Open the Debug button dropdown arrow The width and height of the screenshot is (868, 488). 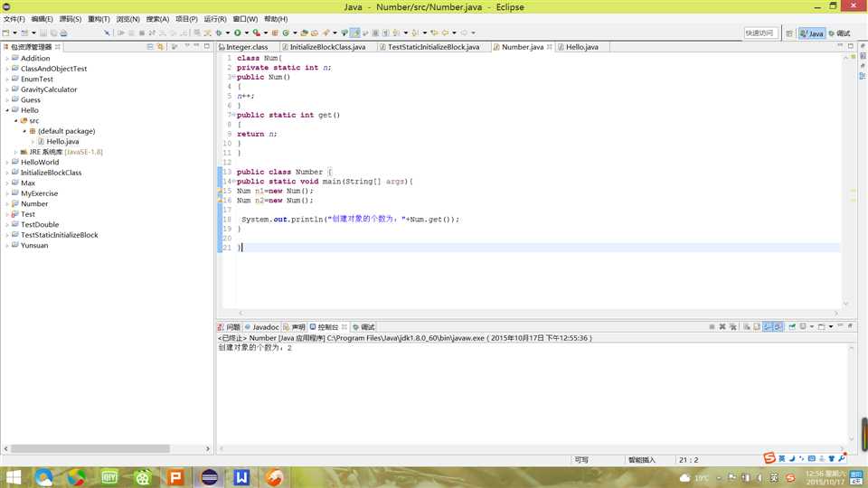(x=228, y=33)
